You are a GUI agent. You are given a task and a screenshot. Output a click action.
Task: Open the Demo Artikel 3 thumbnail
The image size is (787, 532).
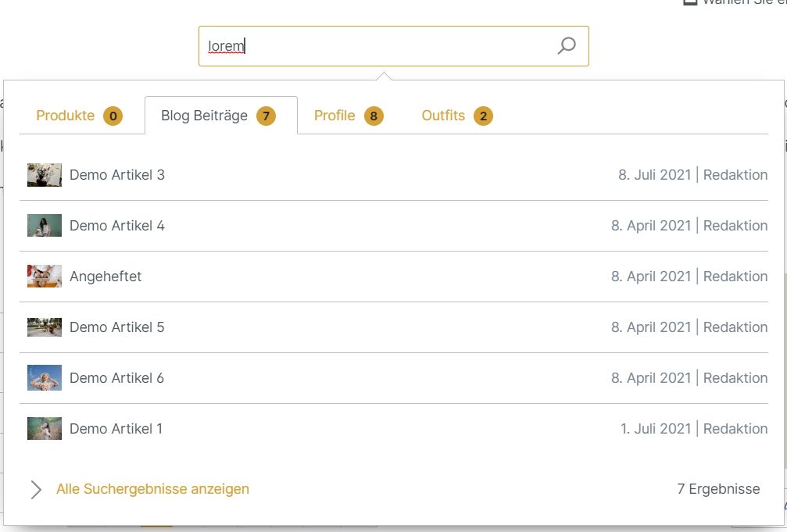point(45,175)
